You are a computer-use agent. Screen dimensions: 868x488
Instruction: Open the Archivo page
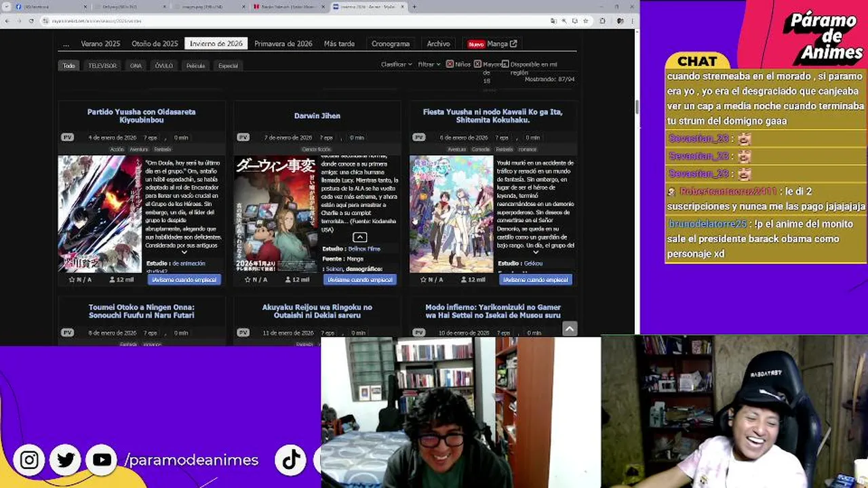pyautogui.click(x=438, y=43)
